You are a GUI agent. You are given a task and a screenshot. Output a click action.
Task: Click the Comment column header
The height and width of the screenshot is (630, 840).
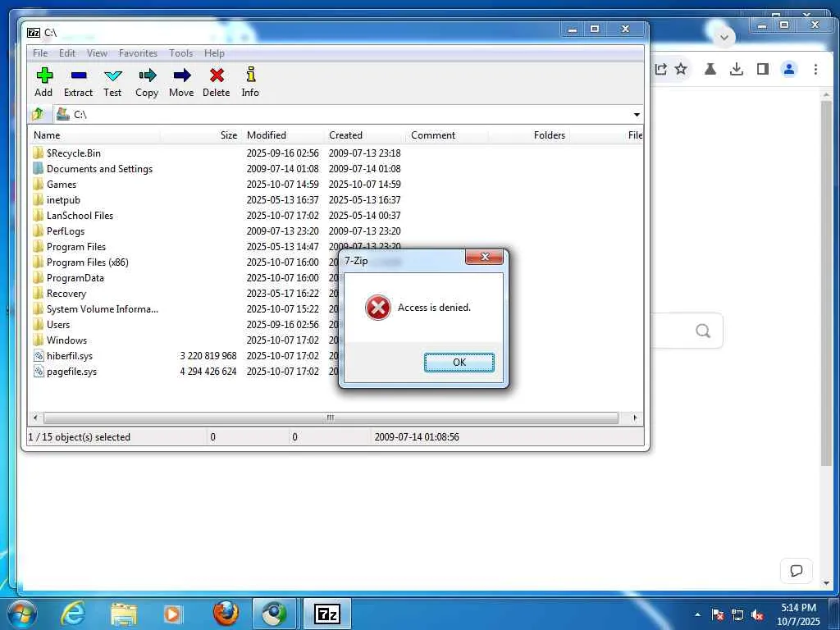pyautogui.click(x=447, y=135)
